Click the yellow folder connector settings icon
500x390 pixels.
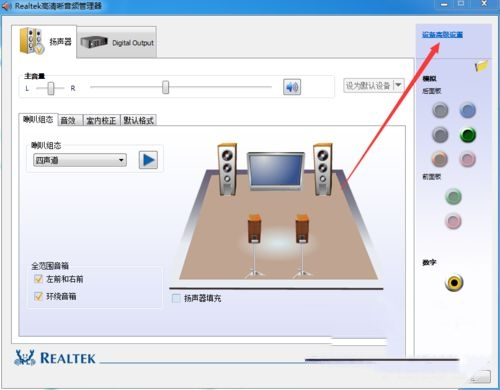click(x=481, y=65)
